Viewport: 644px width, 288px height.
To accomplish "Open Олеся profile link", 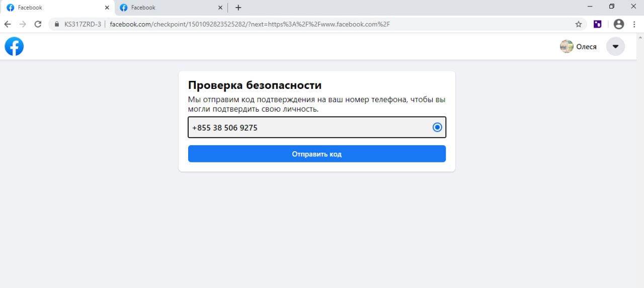I will point(579,46).
